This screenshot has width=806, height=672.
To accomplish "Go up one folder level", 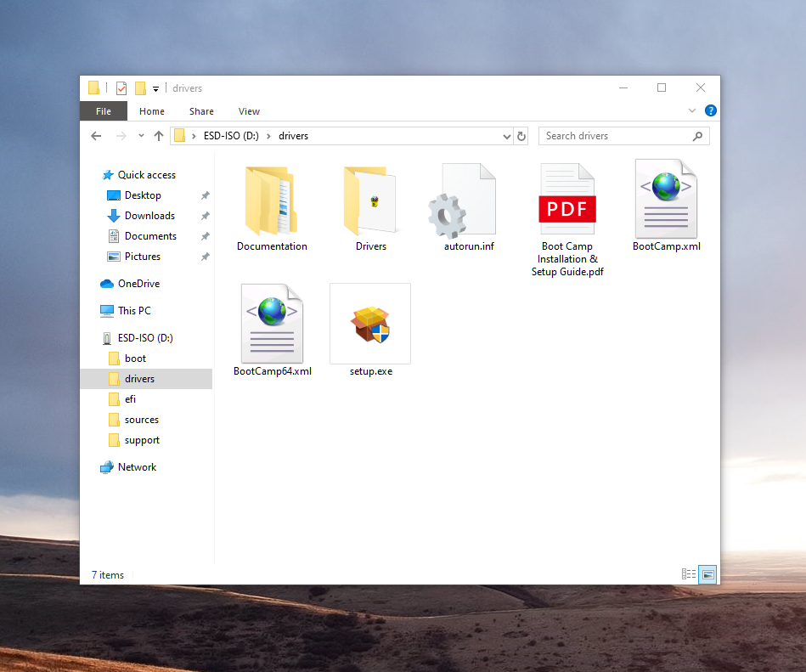I will (x=158, y=136).
